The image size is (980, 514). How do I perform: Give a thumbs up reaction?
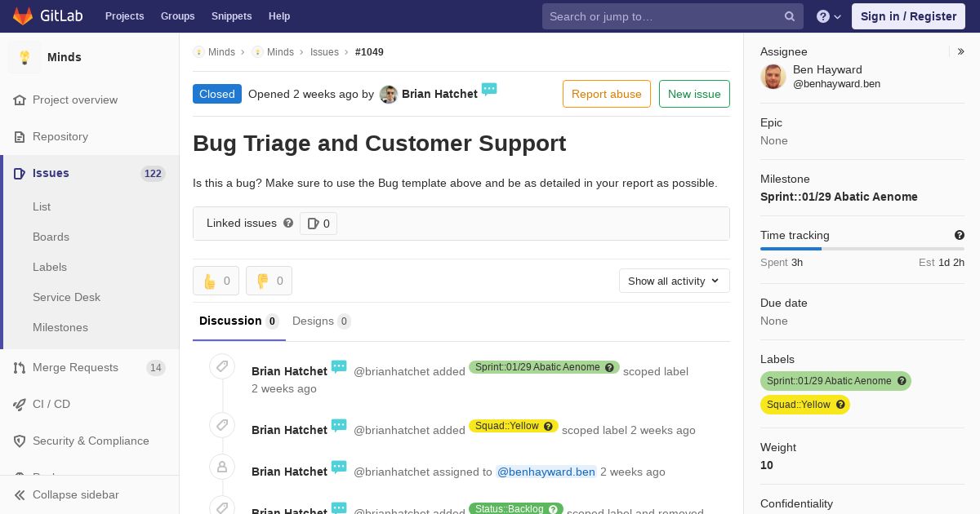point(216,281)
